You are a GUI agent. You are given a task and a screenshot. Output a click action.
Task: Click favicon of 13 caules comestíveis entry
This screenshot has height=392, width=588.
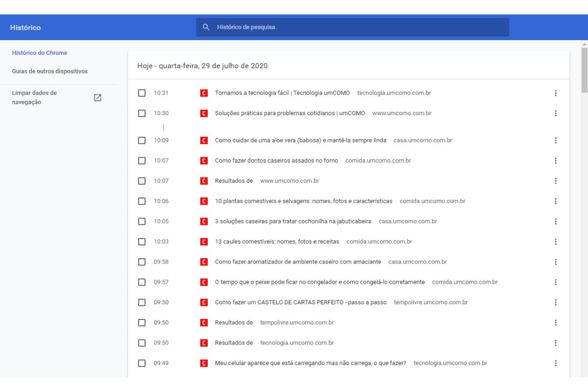[x=203, y=242]
